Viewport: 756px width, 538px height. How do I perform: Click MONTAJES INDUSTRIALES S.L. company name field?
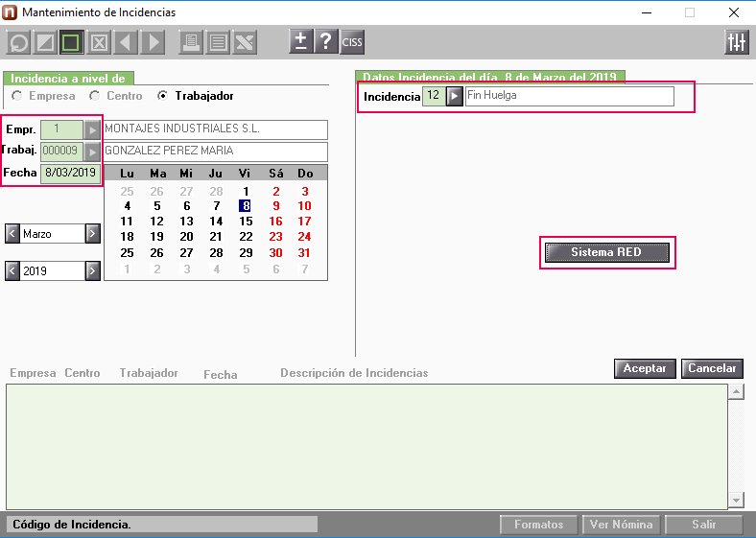pos(216,129)
